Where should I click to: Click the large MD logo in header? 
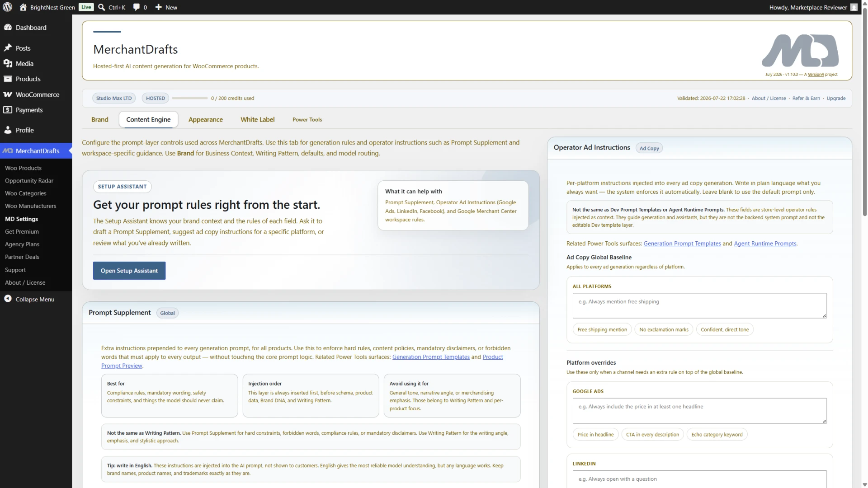point(800,51)
